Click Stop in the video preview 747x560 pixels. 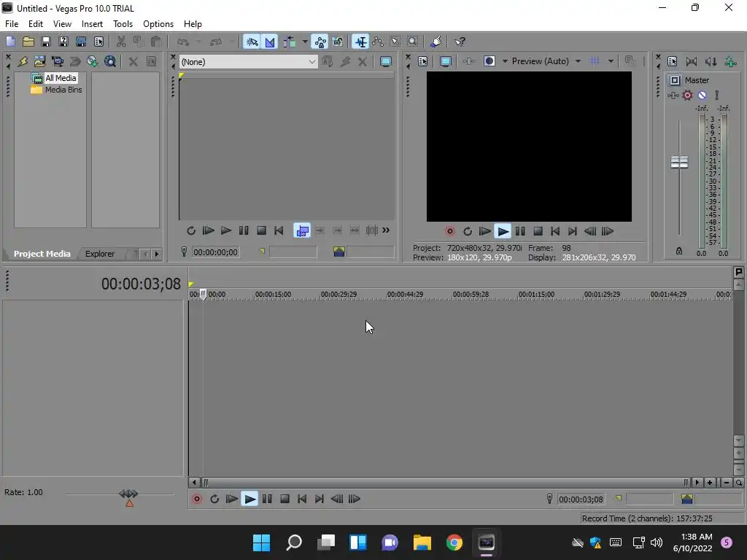click(538, 231)
